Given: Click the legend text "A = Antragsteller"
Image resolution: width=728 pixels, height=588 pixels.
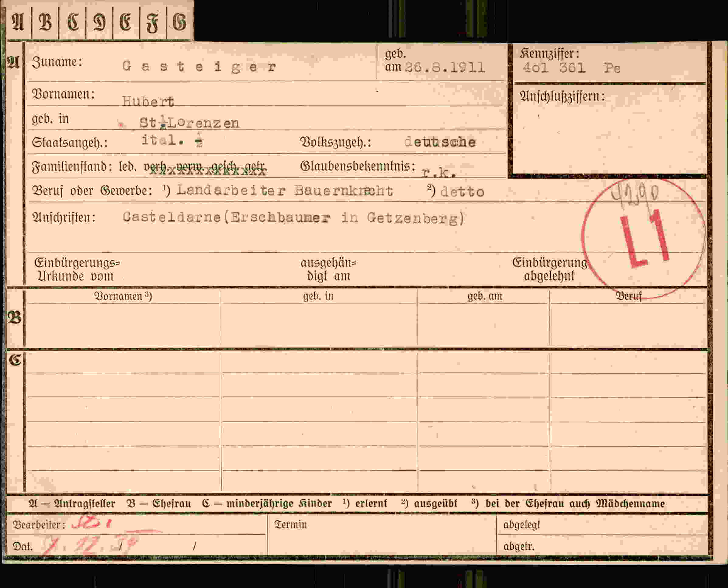Looking at the screenshot, I should click(x=72, y=504).
